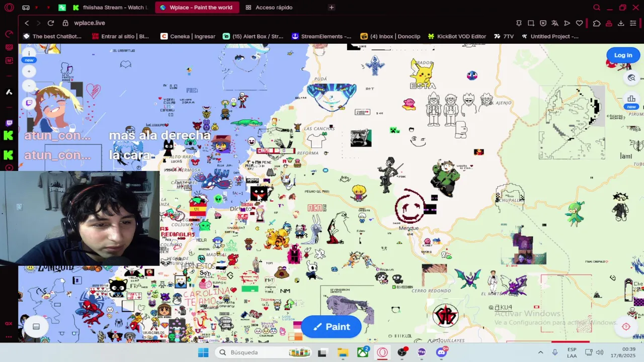Viewport: 644px width, 362px height.
Task: Reload the wplace.live page
Action: 51,23
